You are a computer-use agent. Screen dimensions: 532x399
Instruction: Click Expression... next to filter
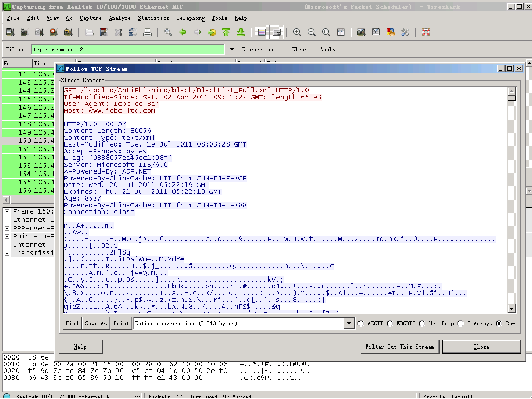261,49
